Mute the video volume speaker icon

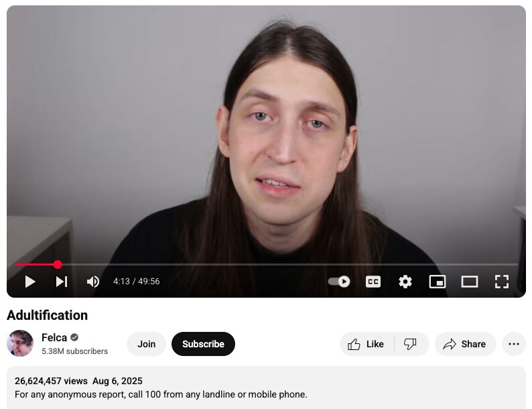click(x=93, y=282)
